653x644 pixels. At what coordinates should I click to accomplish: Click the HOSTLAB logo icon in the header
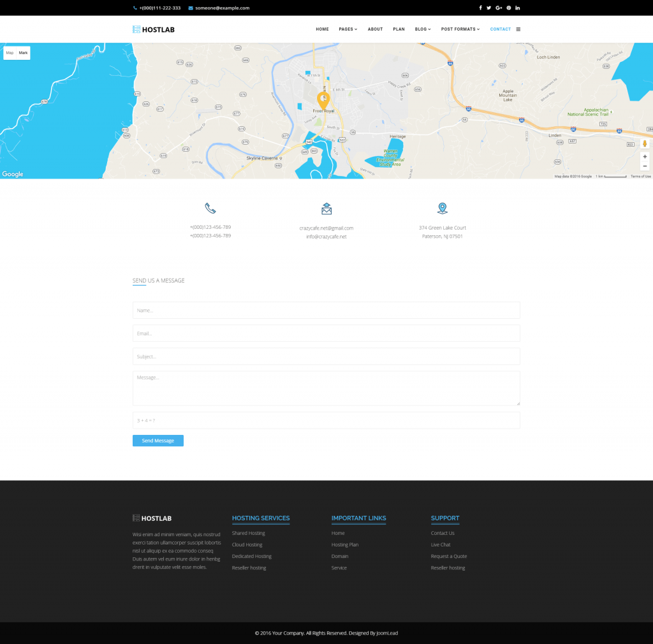[135, 29]
